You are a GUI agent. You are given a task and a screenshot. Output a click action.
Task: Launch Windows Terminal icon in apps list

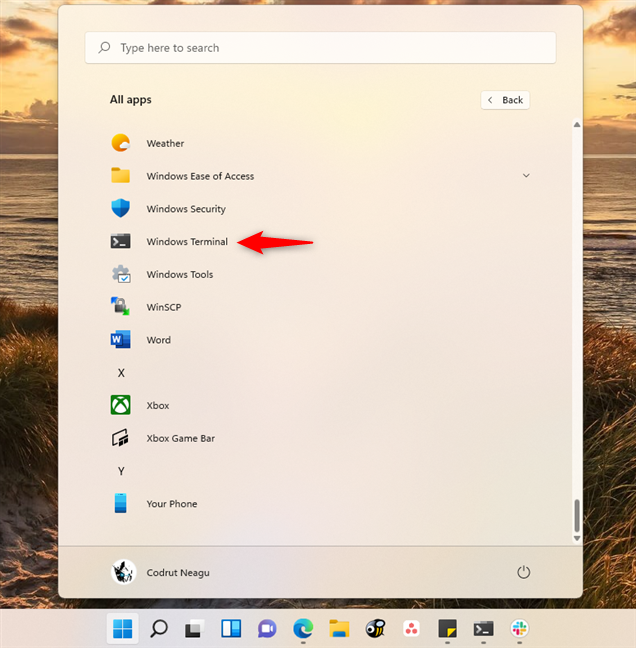pos(121,241)
